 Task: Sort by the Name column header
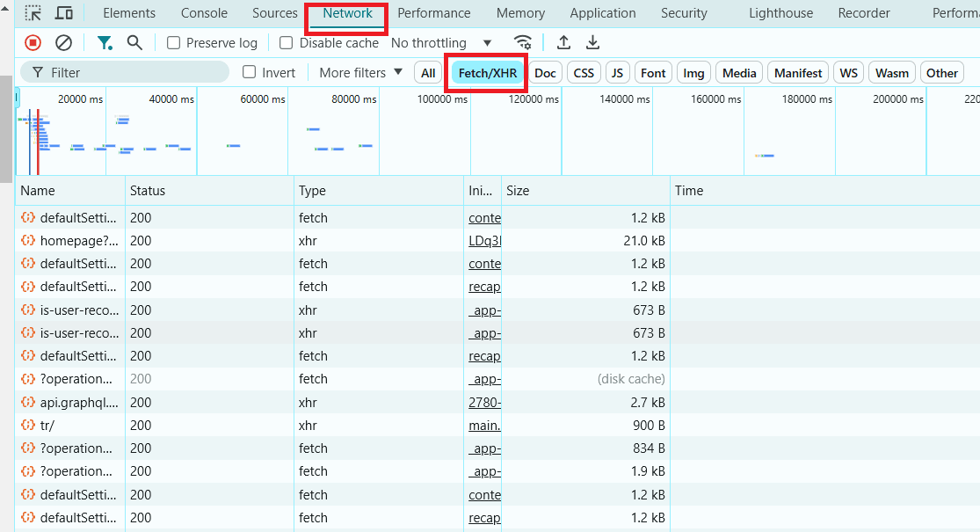(x=70, y=191)
